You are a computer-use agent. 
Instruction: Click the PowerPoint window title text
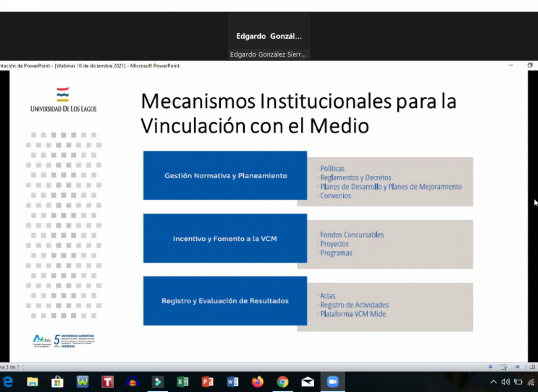click(x=90, y=66)
